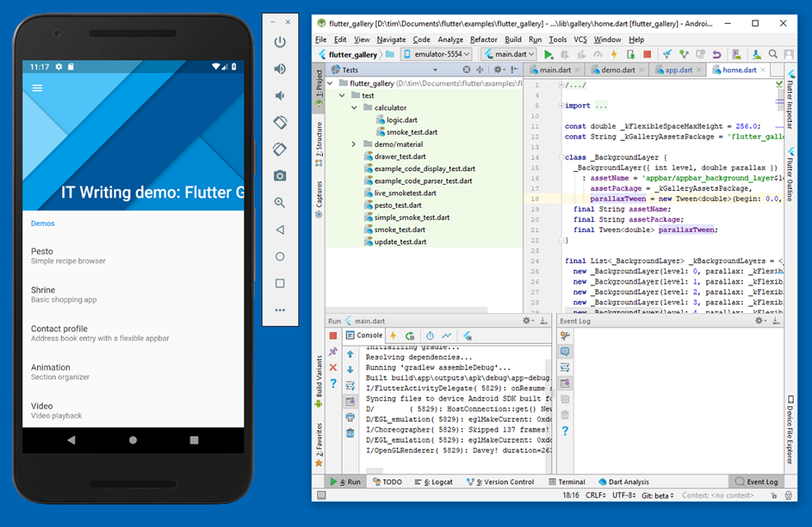Click the circle home icon in the emulator sidebar
This screenshot has width=812, height=527.
[280, 256]
